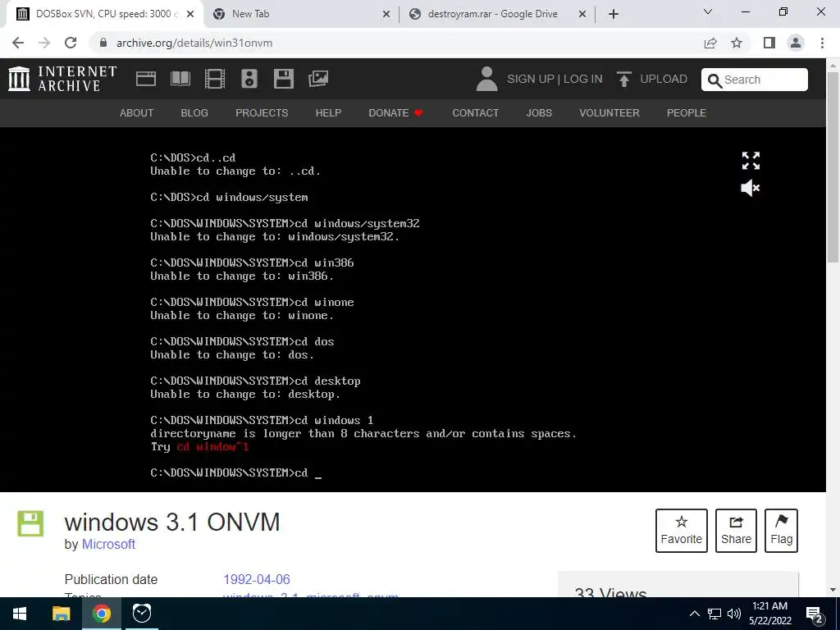Open the ABOUT menu item
Screen dimensions: 840x630
[137, 113]
